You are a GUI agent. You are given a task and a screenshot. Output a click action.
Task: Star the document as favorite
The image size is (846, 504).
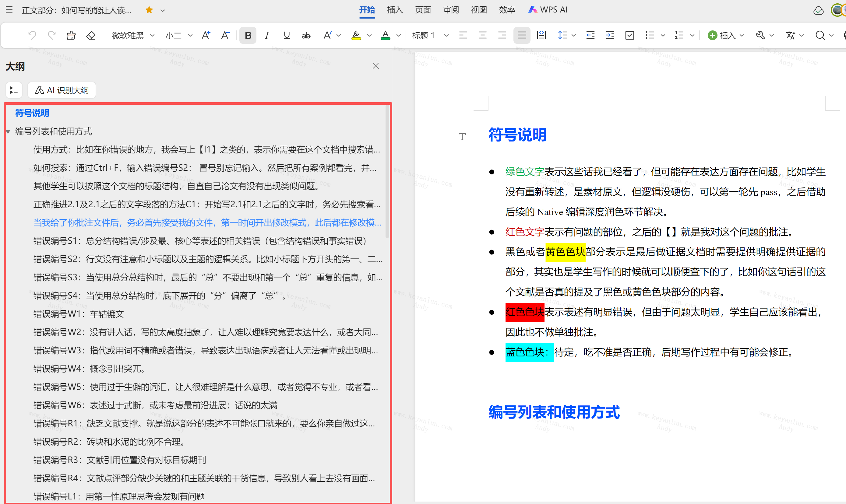149,10
